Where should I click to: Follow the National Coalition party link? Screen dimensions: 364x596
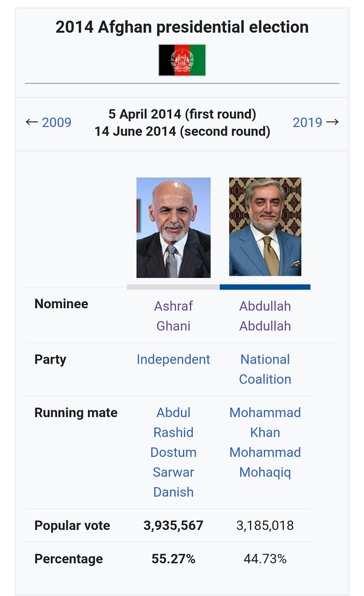pos(265,369)
